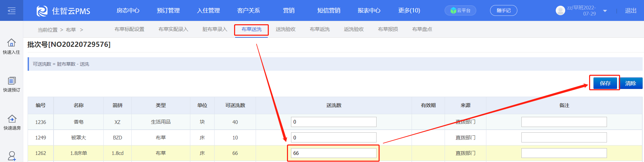644x162 pixels.
Task: Open the 报表中心 menu
Action: 369,11
